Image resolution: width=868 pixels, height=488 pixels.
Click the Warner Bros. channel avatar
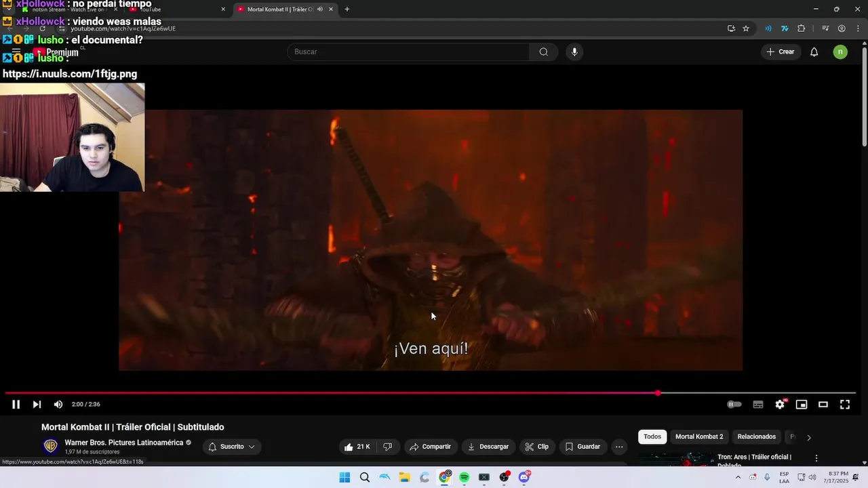click(50, 446)
